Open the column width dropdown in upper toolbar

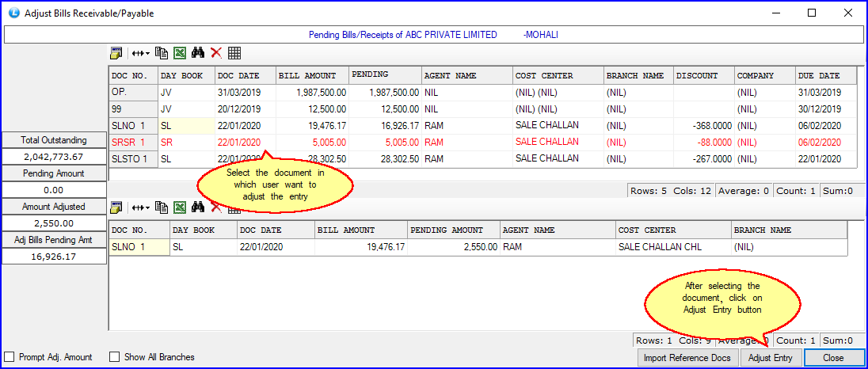(x=141, y=53)
